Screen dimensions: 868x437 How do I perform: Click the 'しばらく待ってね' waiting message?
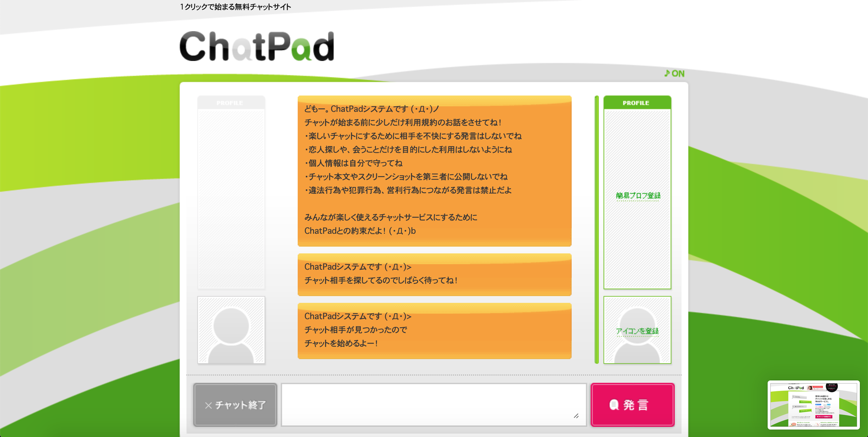(434, 274)
